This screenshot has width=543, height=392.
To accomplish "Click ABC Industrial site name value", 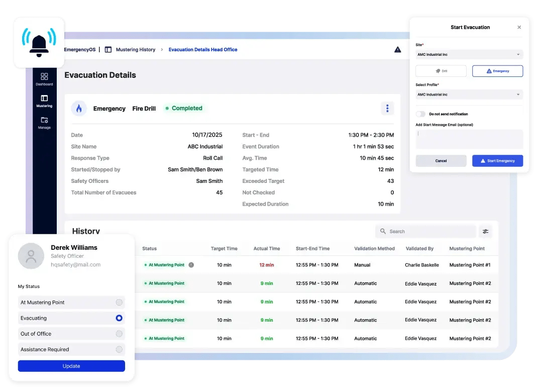I will pyautogui.click(x=205, y=147).
